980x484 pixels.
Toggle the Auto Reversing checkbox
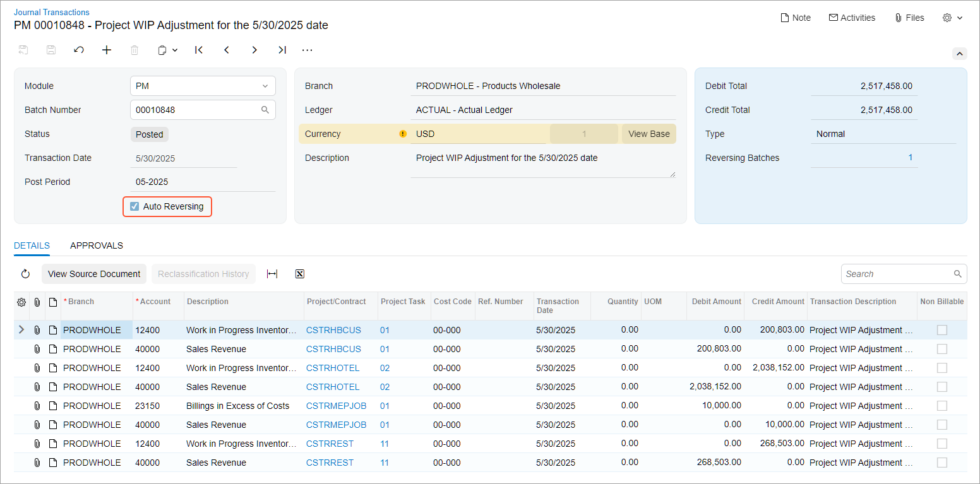pos(134,206)
